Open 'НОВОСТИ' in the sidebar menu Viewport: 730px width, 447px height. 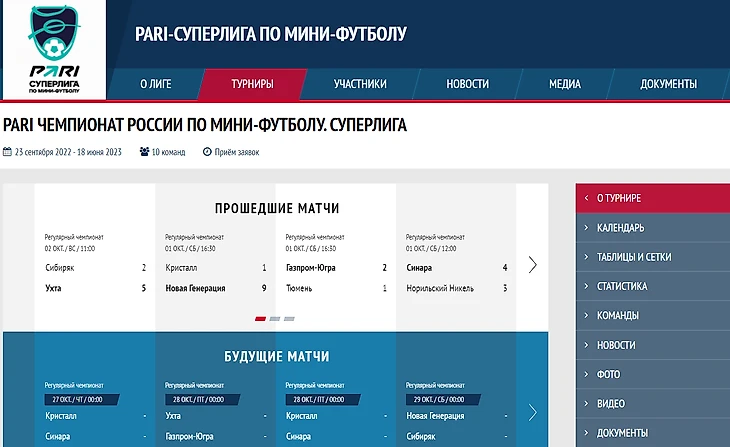pos(653,345)
